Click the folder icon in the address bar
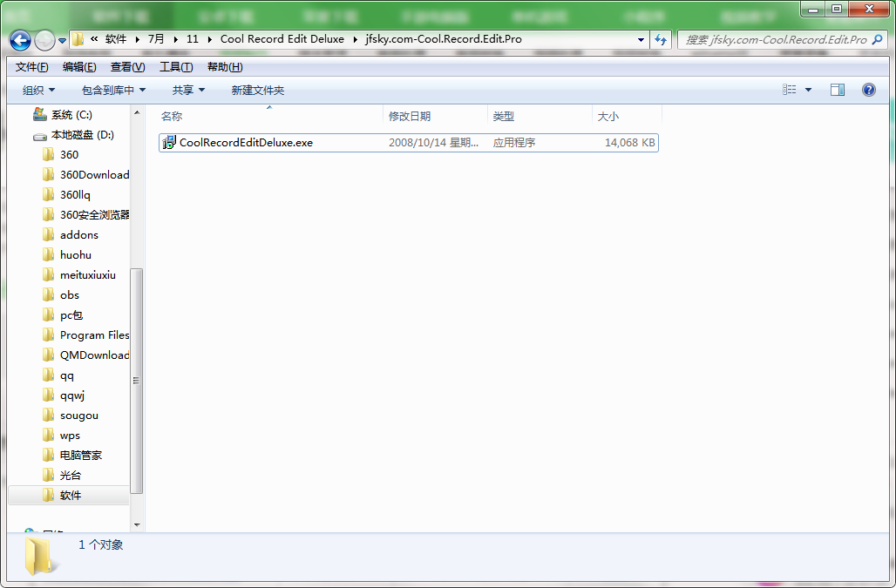The height and width of the screenshot is (588, 896). [x=78, y=39]
